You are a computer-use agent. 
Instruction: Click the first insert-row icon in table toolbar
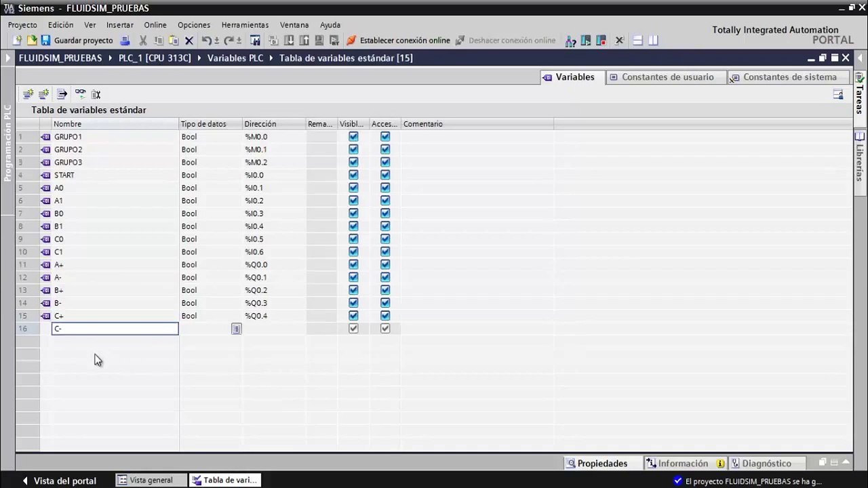coord(28,94)
